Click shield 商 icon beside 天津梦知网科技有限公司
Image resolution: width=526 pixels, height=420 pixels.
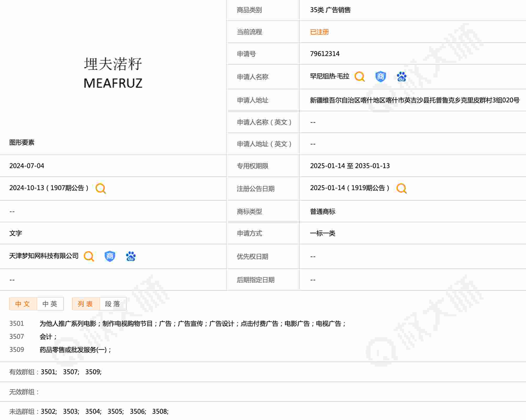tap(110, 256)
